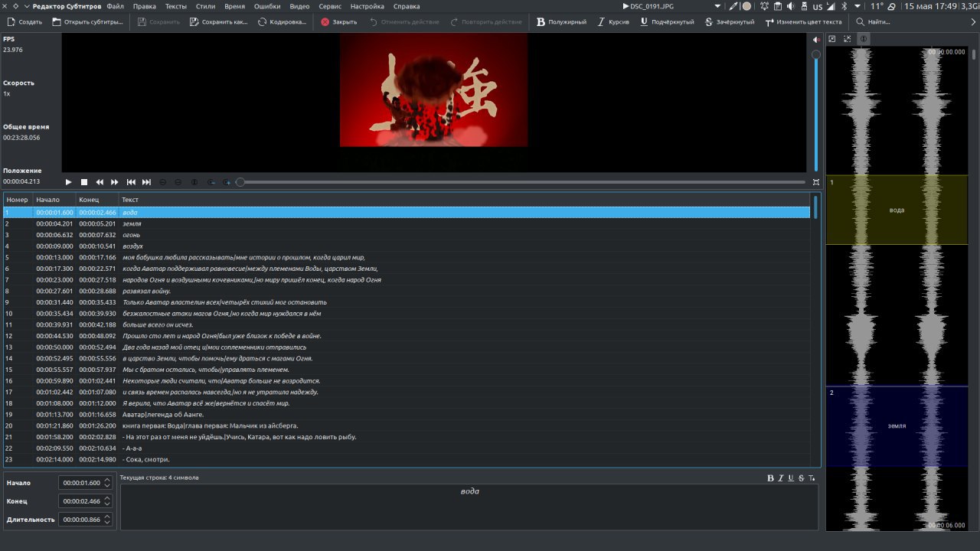The image size is (980, 551).
Task: Click the fast-forward playback button
Action: 115,182
